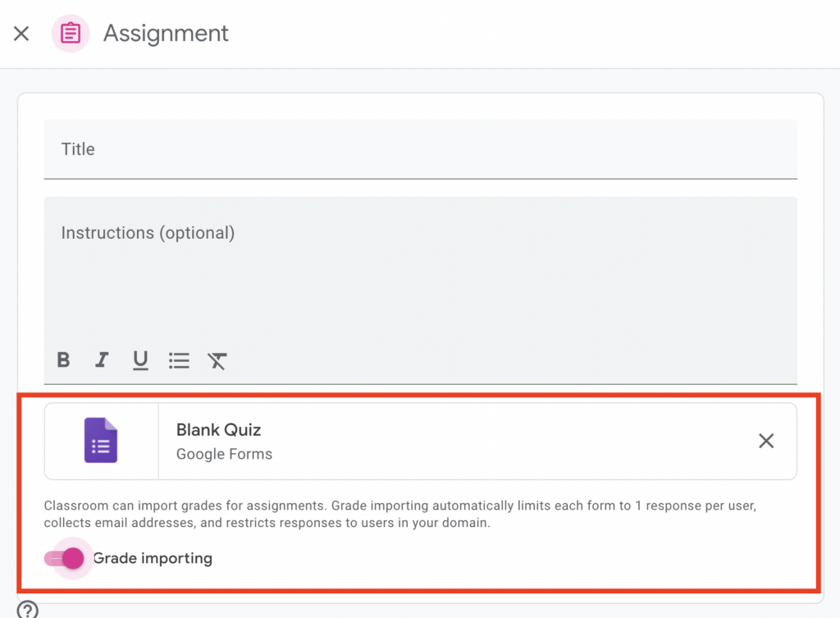The height and width of the screenshot is (618, 840).
Task: Click the pink Assignment clipboard icon
Action: coord(70,33)
